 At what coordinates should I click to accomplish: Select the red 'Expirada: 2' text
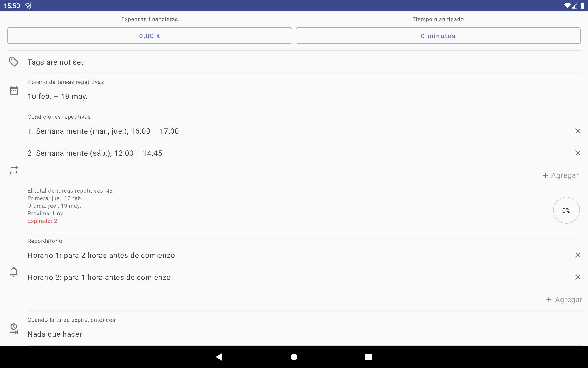[x=42, y=221]
